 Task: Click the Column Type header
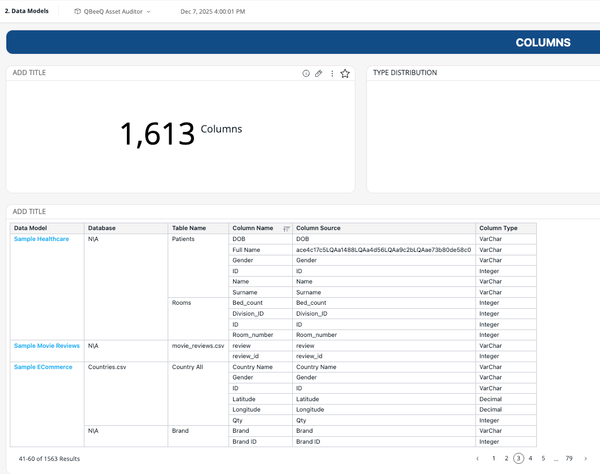click(498, 228)
